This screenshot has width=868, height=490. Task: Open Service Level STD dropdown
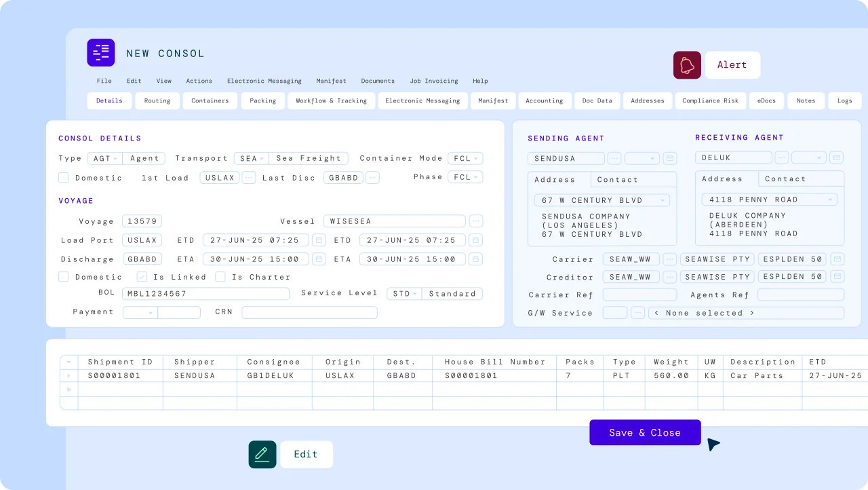(x=404, y=294)
